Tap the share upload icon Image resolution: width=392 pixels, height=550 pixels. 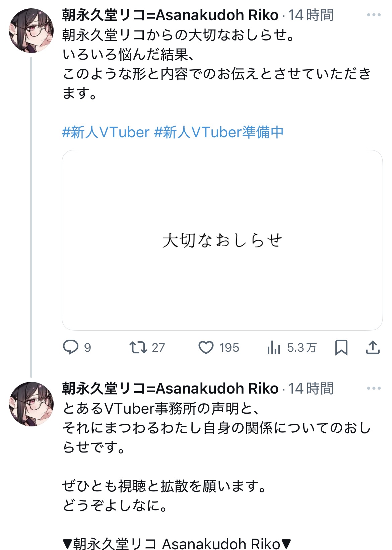pos(373,347)
